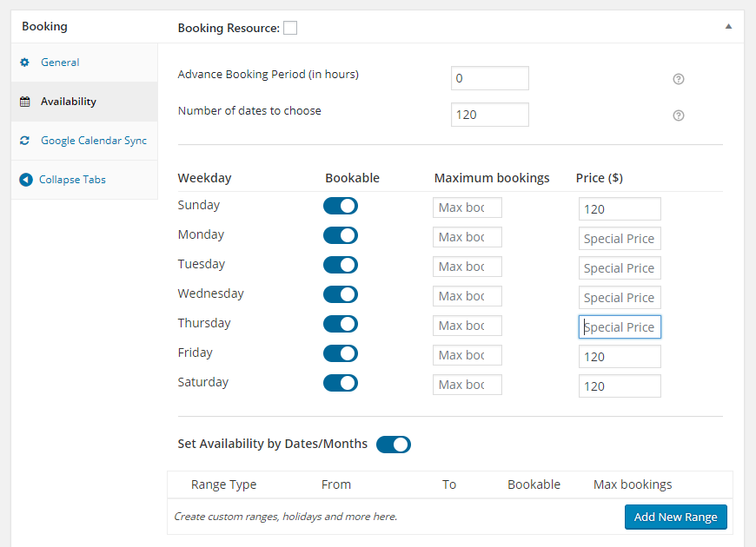The width and height of the screenshot is (756, 547).
Task: Click 'Create custom ranges, holidays' hint text
Action: coord(285,517)
